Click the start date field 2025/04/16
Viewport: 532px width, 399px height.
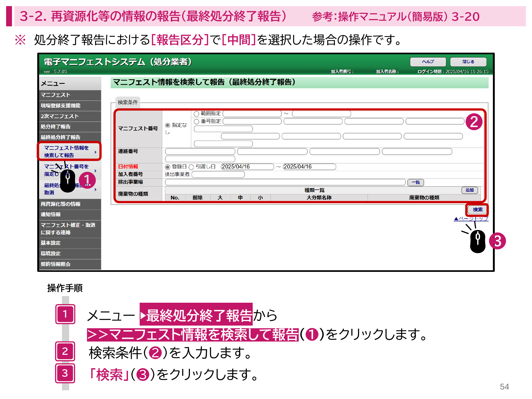[247, 167]
